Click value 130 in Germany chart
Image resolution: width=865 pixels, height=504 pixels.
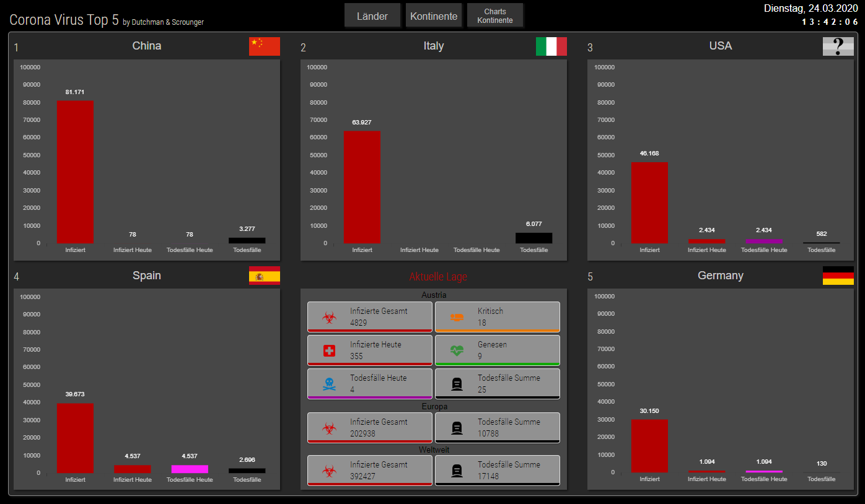click(x=822, y=464)
